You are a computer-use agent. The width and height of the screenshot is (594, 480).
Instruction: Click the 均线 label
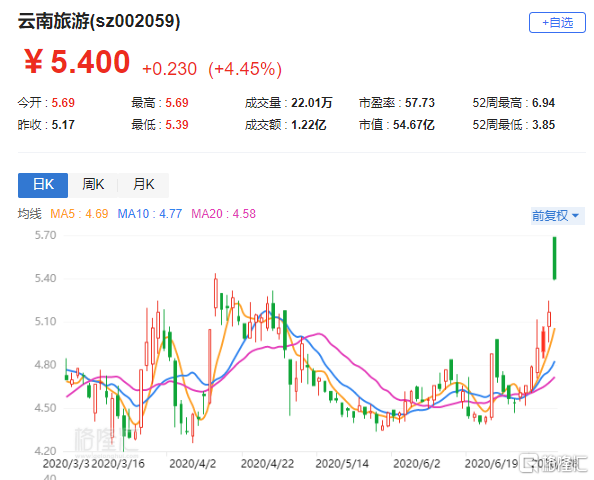pos(29,214)
